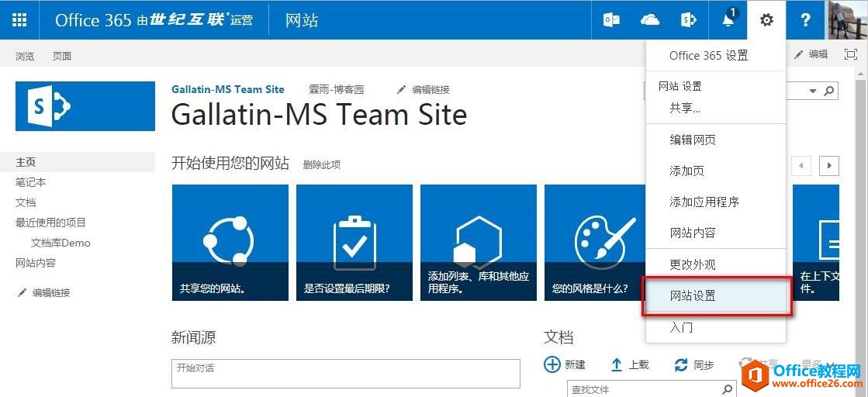Open 主页 in left navigation
Screen dimensions: 868x397
tap(85, 162)
